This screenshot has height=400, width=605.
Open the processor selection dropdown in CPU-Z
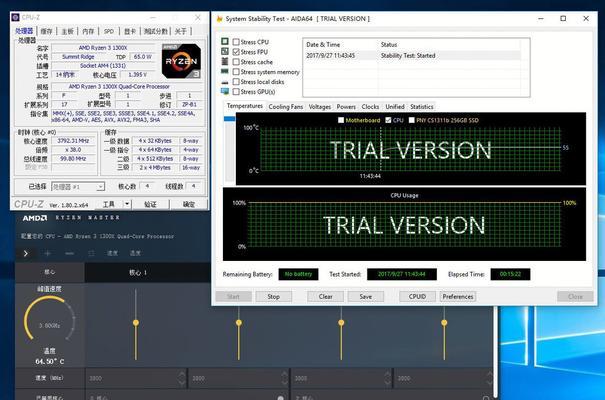[78, 187]
